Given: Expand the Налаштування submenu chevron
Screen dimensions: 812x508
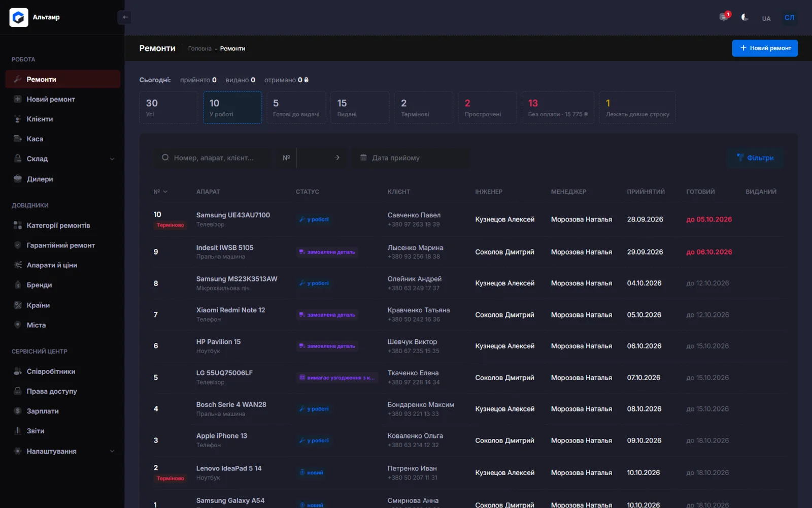Looking at the screenshot, I should (112, 451).
